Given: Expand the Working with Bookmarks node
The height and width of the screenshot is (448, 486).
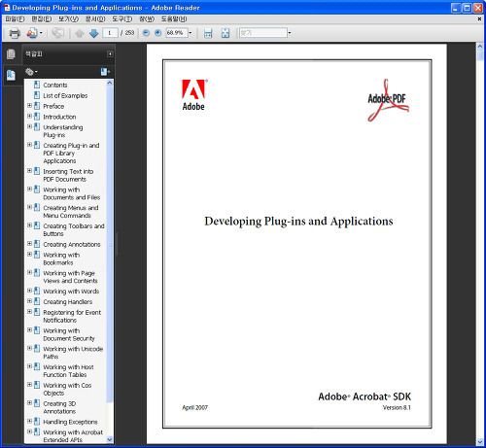Looking at the screenshot, I should point(29,255).
